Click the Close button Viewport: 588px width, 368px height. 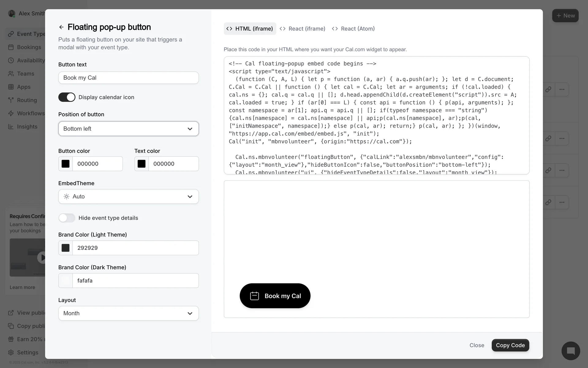point(477,345)
